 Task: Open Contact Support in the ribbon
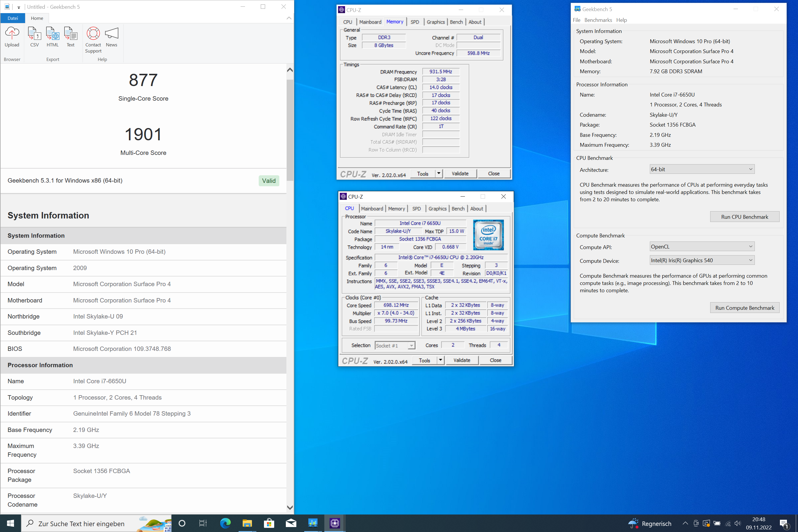(93, 40)
